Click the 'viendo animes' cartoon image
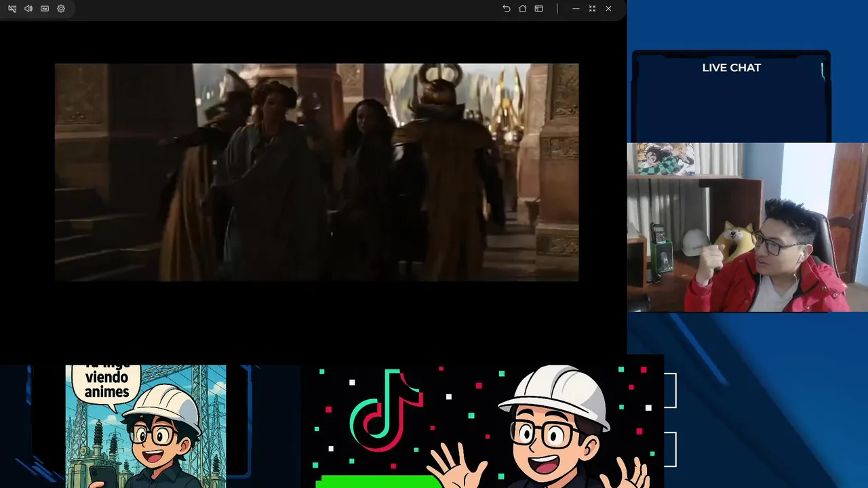 point(146,426)
